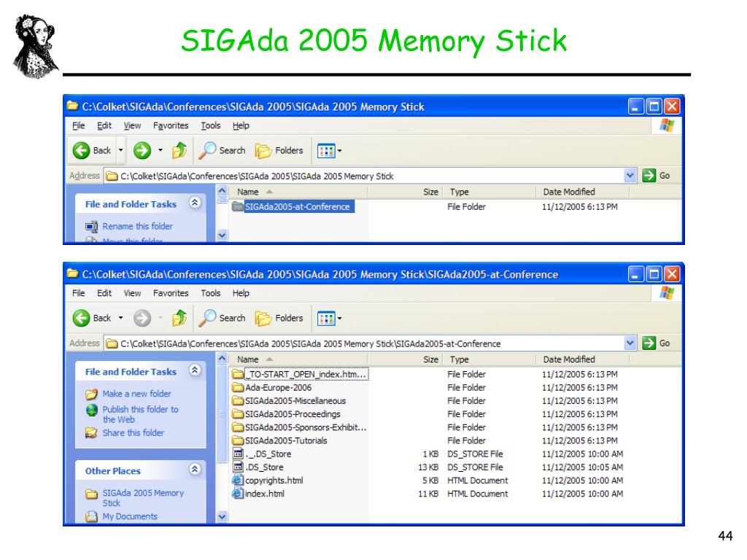Open Views button in bottom window toolbar

pos(326,319)
